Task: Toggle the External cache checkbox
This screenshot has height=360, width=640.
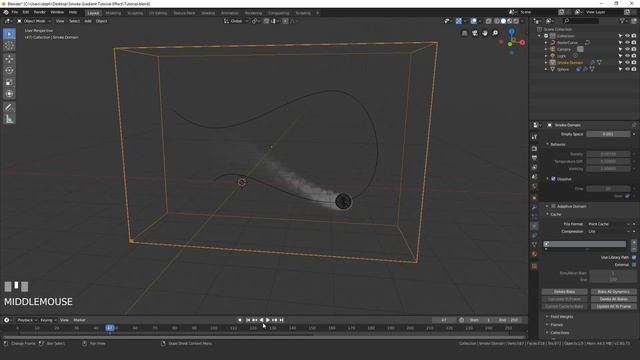Action: [634, 265]
